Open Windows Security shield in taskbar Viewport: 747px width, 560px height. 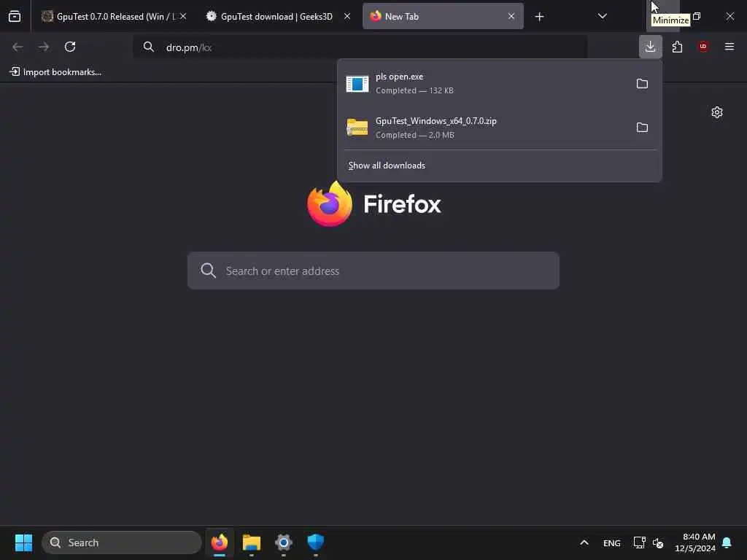pos(315,542)
